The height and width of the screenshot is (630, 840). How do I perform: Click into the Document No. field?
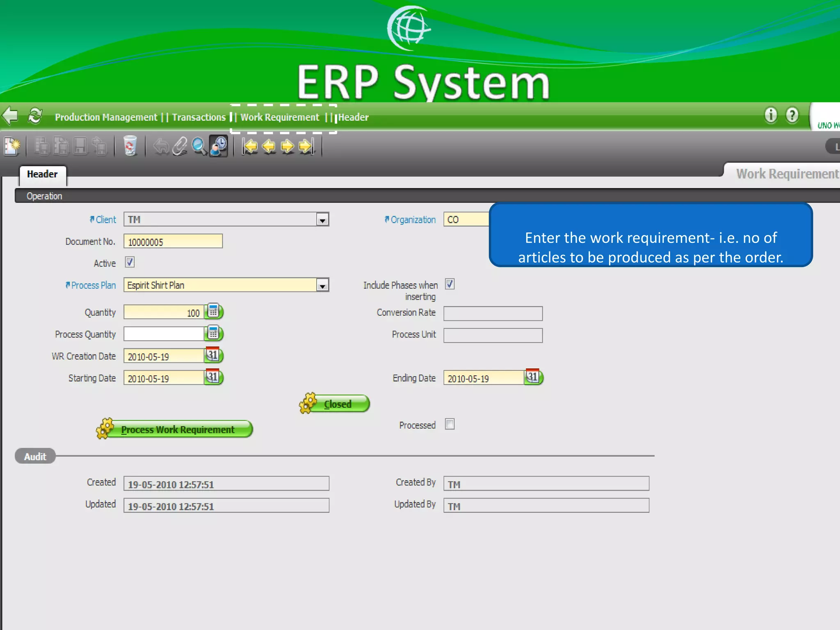pyautogui.click(x=173, y=242)
